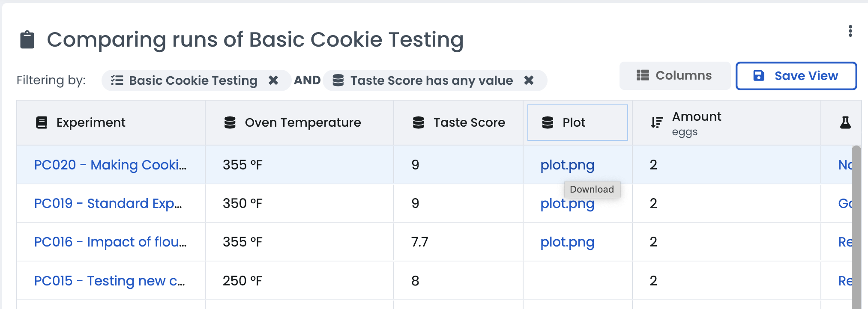Click the database icon in Oven Temperature header
Viewport: 868px width, 309px height.
point(230,122)
